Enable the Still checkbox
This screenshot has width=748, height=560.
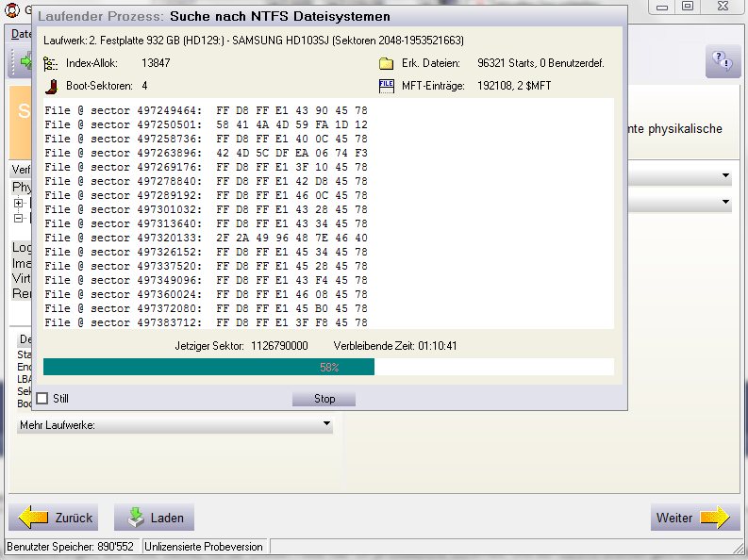pyautogui.click(x=42, y=399)
